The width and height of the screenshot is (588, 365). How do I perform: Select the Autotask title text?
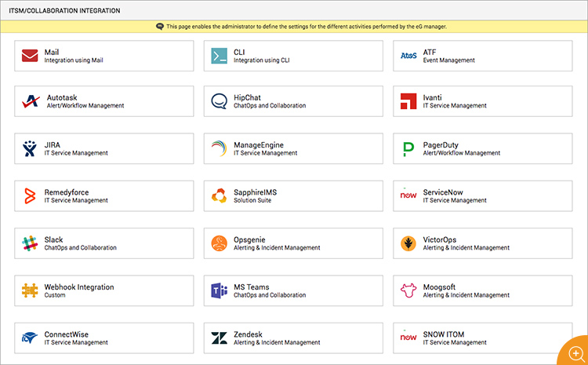point(62,97)
